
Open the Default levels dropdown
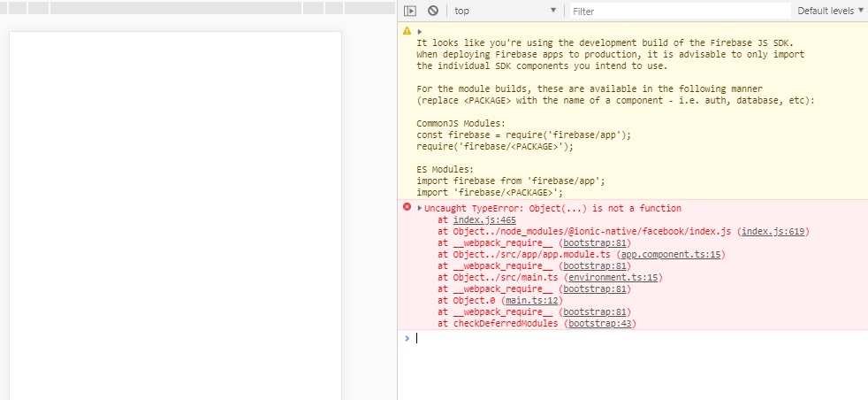click(830, 11)
